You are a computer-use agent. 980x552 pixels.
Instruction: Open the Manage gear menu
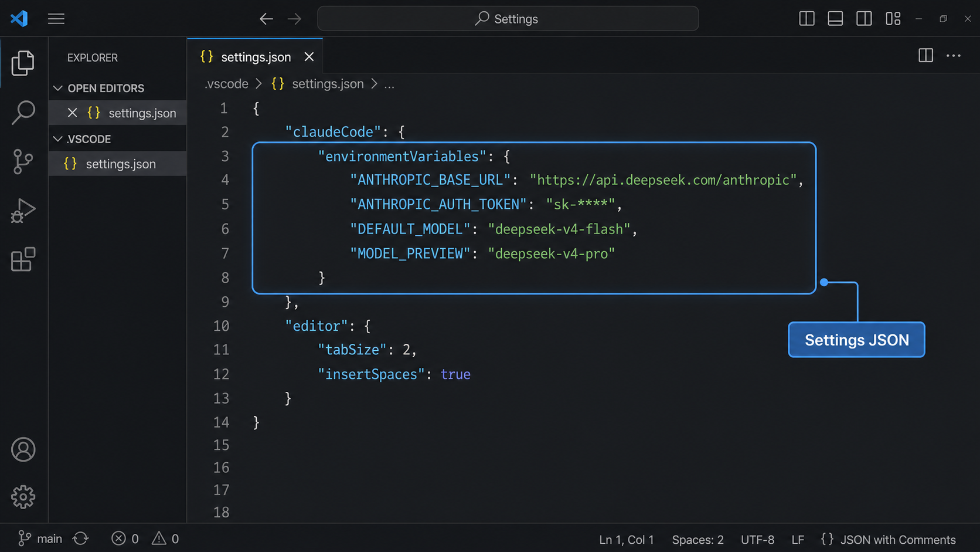pos(23,497)
